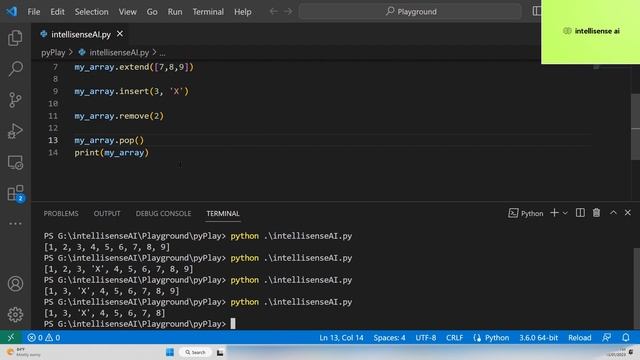Viewport: 640px width, 360px height.
Task: Click the editor vertical scrollbar
Action: (636, 127)
